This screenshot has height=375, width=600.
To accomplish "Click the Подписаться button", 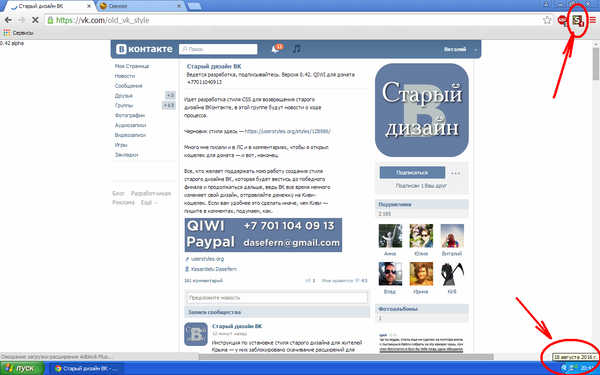I will 412,173.
